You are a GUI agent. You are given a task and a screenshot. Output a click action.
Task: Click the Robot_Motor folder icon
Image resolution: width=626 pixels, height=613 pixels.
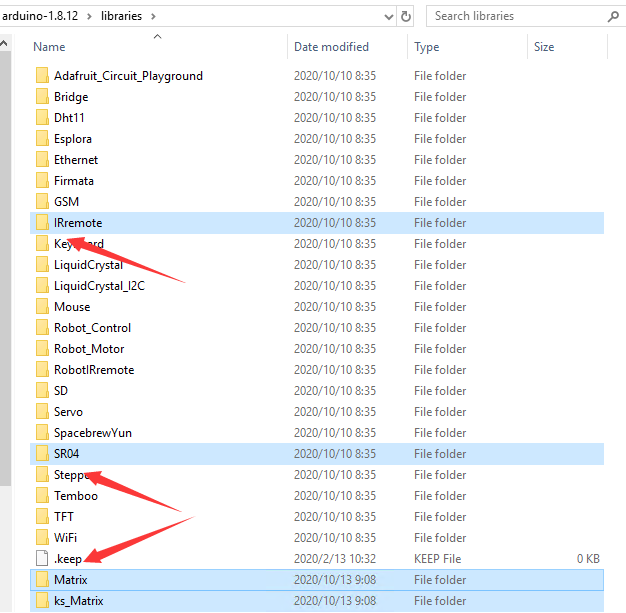pyautogui.click(x=42, y=348)
